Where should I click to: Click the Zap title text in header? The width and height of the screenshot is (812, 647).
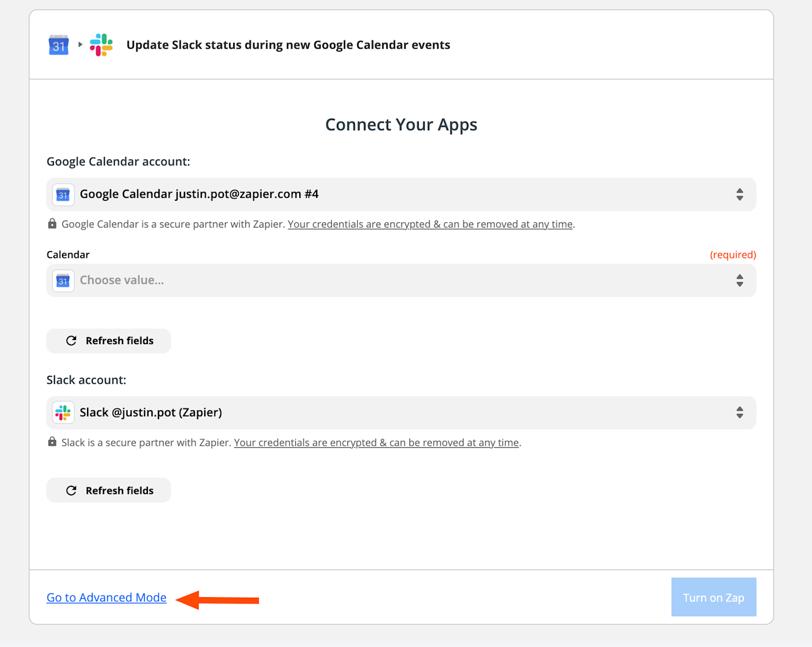point(288,45)
